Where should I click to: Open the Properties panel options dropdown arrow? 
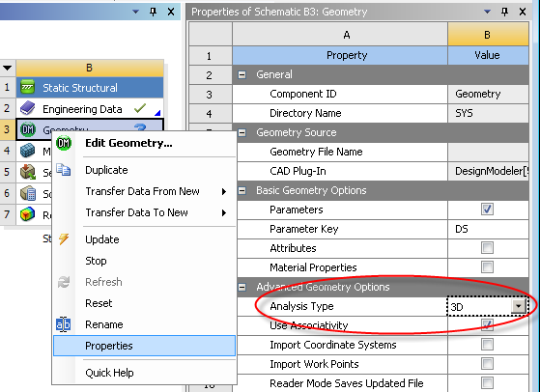tap(487, 12)
